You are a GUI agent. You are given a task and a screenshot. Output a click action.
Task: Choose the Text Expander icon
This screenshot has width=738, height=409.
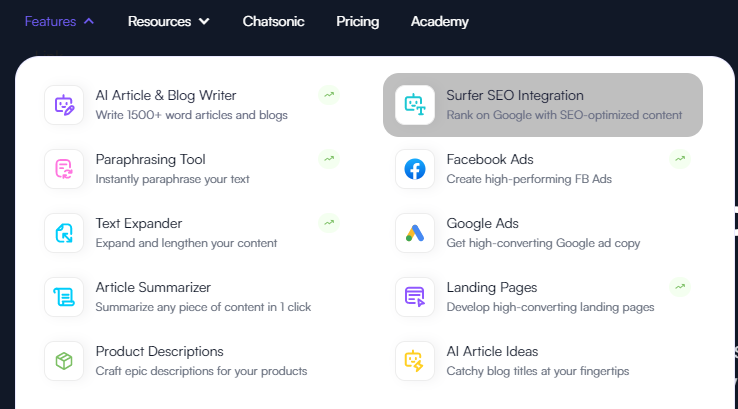(x=64, y=233)
